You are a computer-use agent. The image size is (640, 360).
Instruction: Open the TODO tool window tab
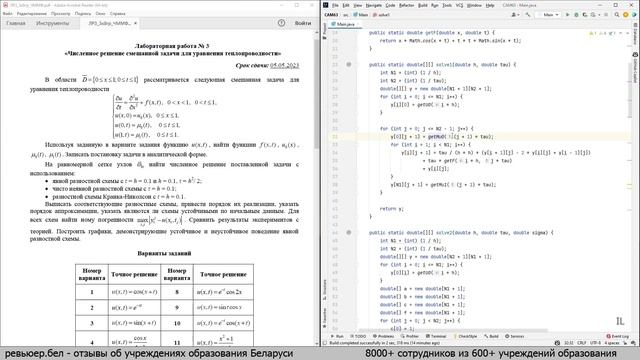click(358, 336)
